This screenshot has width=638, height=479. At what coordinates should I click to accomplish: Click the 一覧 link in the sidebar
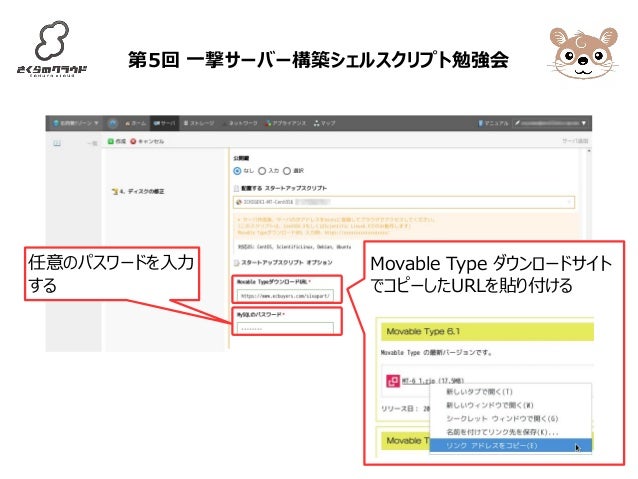point(93,143)
